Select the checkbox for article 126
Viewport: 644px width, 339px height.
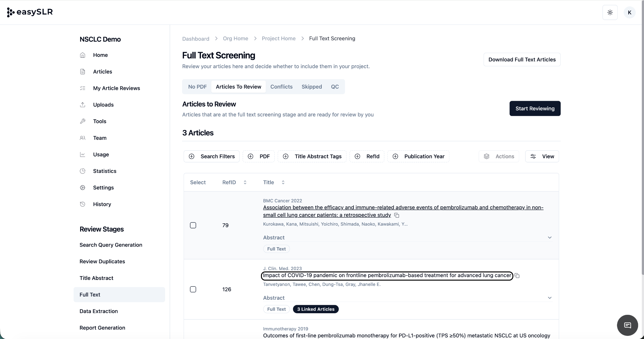pos(193,289)
